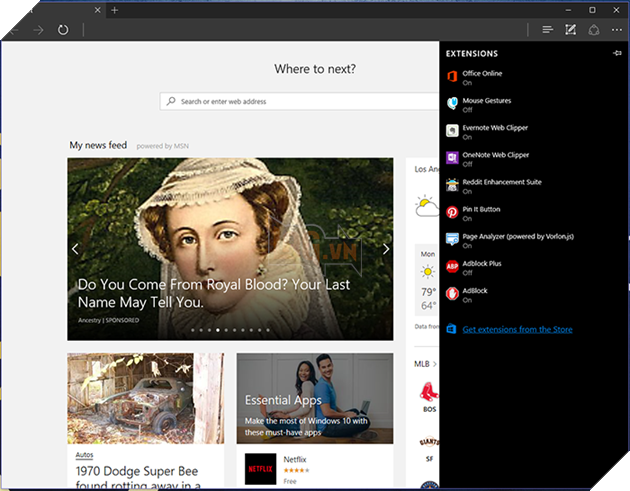The width and height of the screenshot is (630, 491).
Task: Open the Essential Apps promo image
Action: click(x=315, y=399)
